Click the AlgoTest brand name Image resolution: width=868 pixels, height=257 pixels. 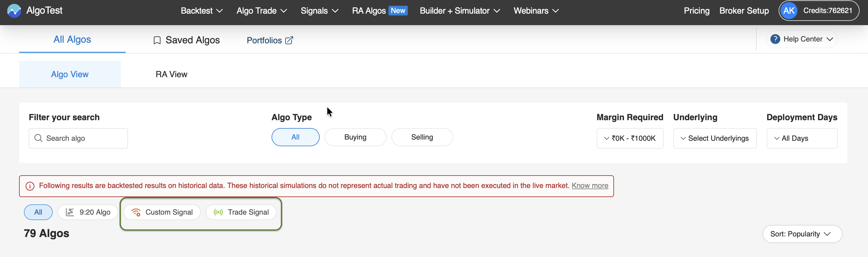click(45, 10)
